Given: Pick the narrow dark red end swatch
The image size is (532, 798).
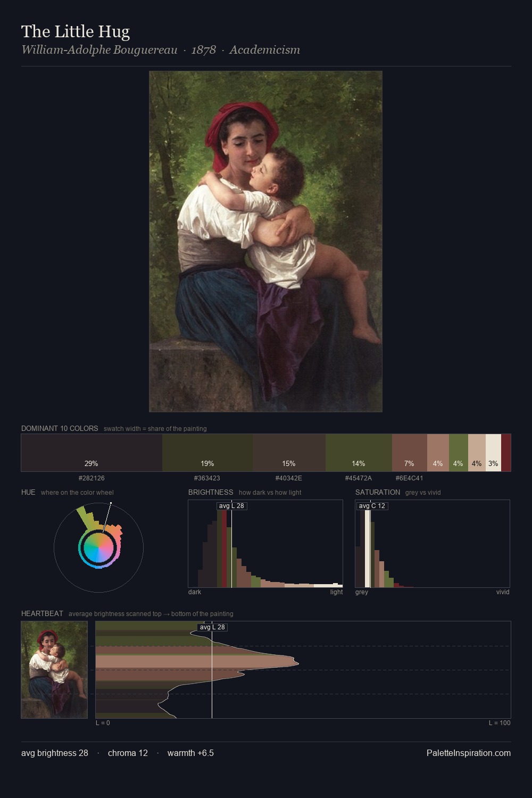Looking at the screenshot, I should (506, 453).
